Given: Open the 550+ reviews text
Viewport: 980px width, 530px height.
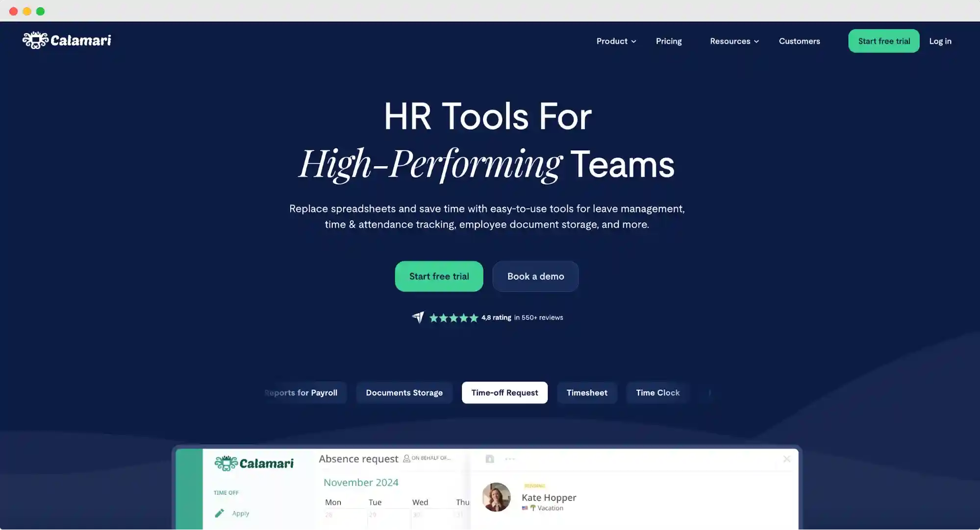Looking at the screenshot, I should point(538,317).
